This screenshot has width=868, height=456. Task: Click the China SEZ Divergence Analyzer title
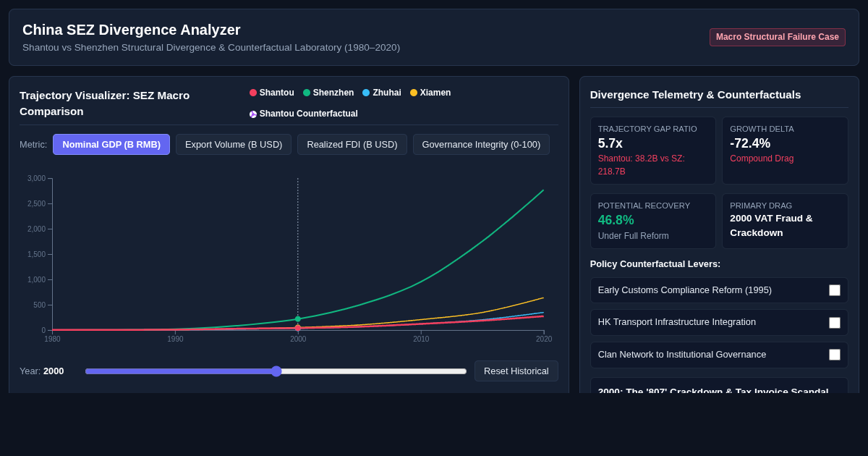click(x=132, y=30)
